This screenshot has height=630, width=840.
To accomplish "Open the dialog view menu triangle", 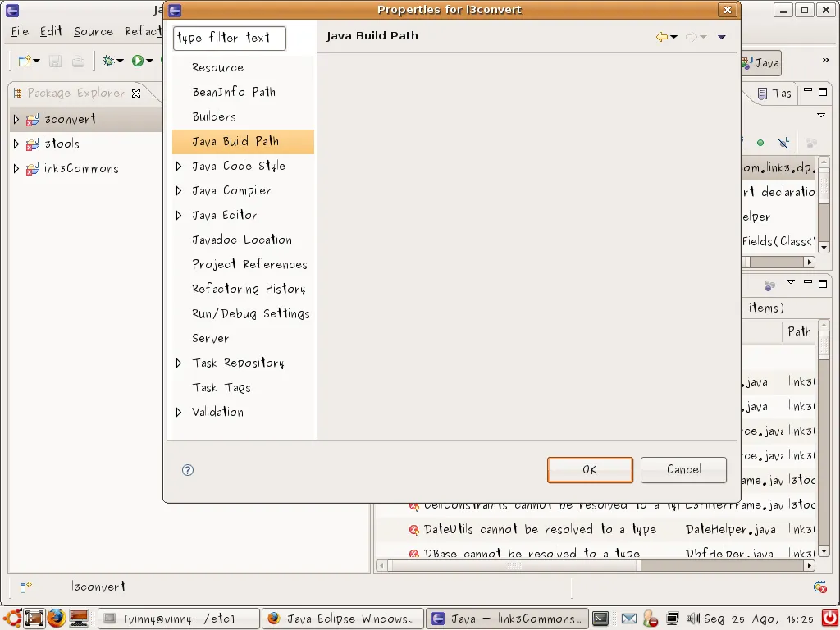I will pos(722,37).
